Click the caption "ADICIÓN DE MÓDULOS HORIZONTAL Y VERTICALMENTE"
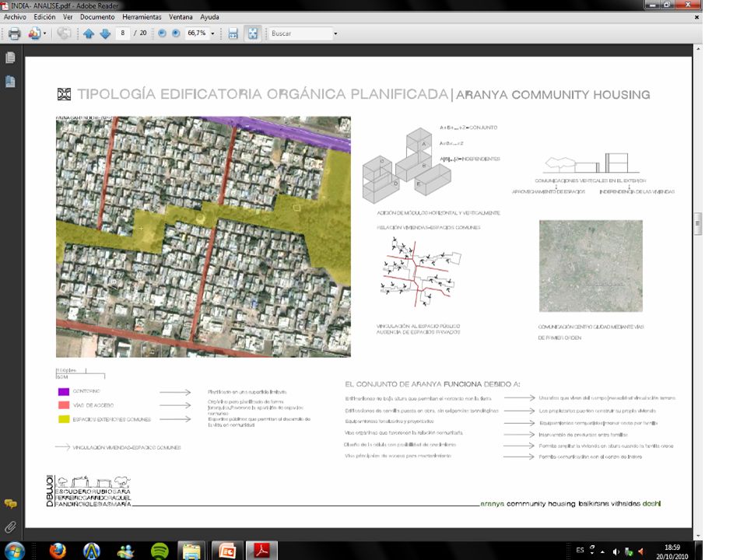The image size is (747, 560). pos(438,213)
